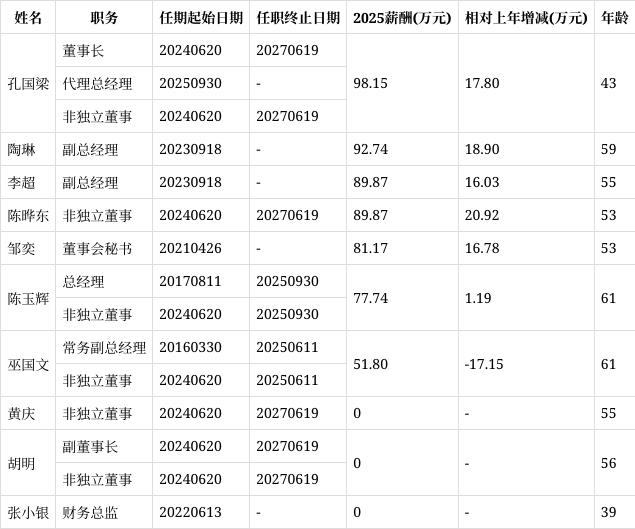The image size is (635, 529).
Task: Click start date 20170811
Action: [201, 282]
